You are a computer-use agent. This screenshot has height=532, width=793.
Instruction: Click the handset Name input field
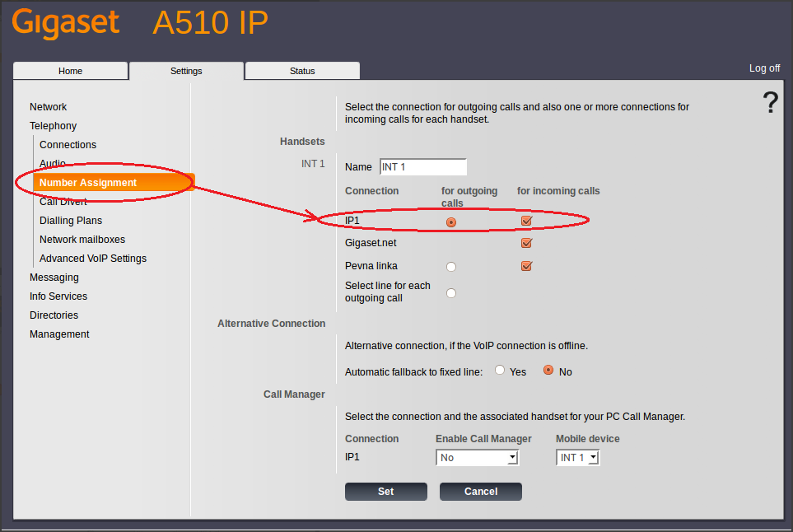point(422,167)
